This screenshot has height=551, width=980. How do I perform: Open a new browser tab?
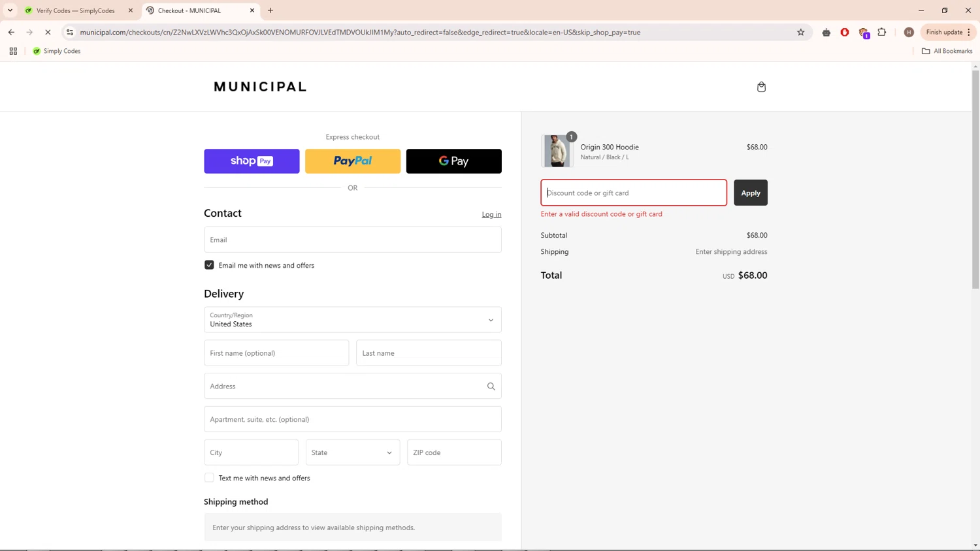[x=270, y=10]
